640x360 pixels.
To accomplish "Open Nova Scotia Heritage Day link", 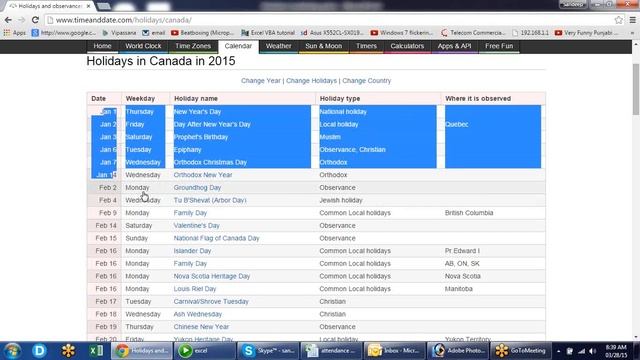I will pos(211,276).
